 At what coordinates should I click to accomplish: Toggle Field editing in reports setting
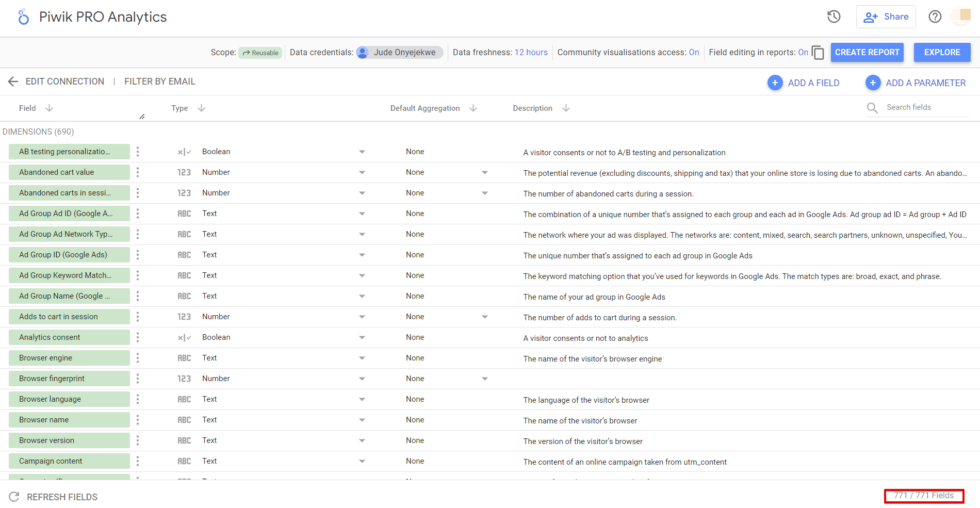click(x=803, y=52)
